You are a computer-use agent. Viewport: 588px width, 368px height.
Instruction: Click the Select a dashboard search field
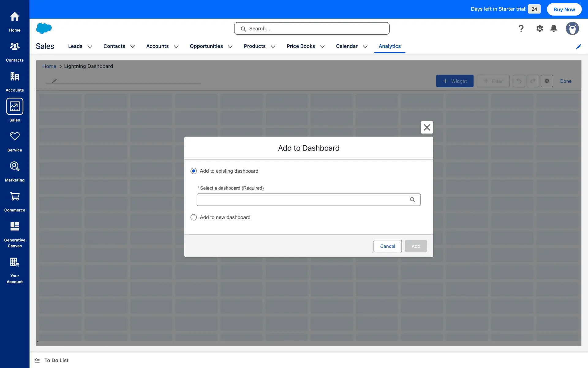tap(303, 200)
